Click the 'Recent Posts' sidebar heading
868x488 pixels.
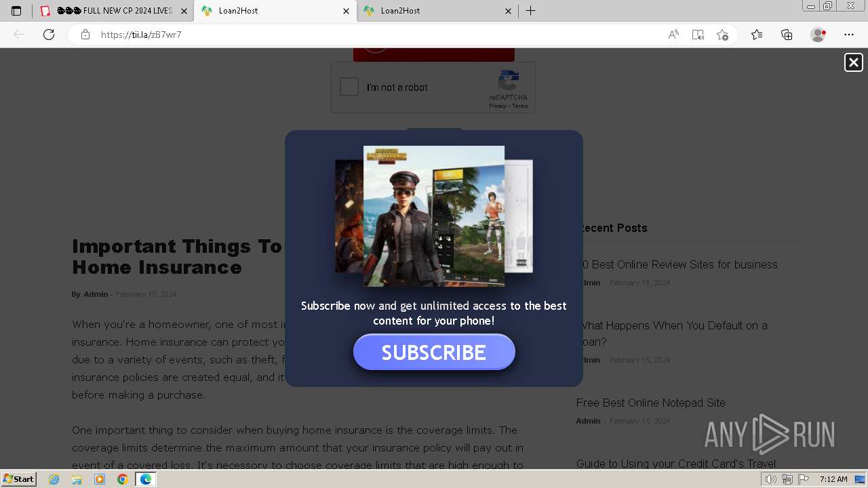[x=612, y=228]
